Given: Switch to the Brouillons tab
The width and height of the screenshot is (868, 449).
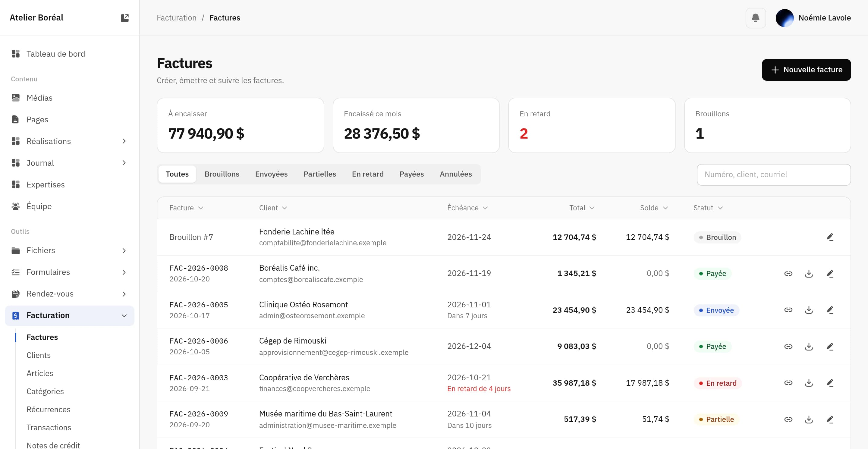Looking at the screenshot, I should click(222, 174).
